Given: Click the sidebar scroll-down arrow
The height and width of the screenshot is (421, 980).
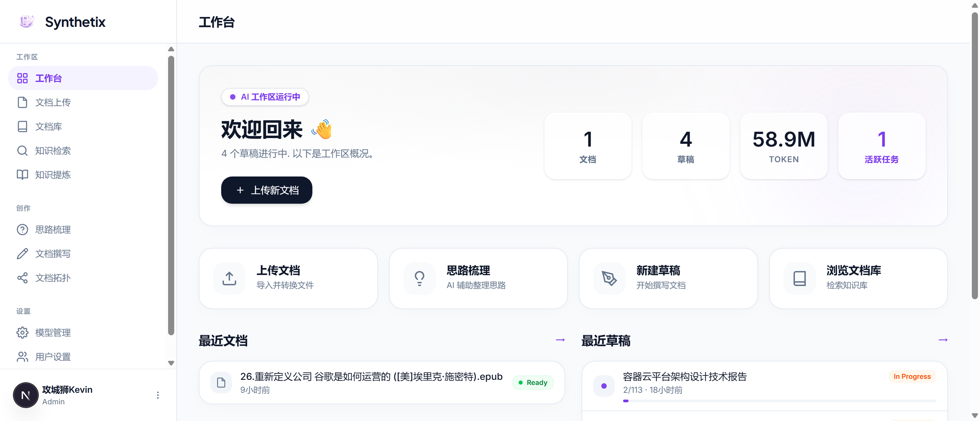Looking at the screenshot, I should point(171,363).
